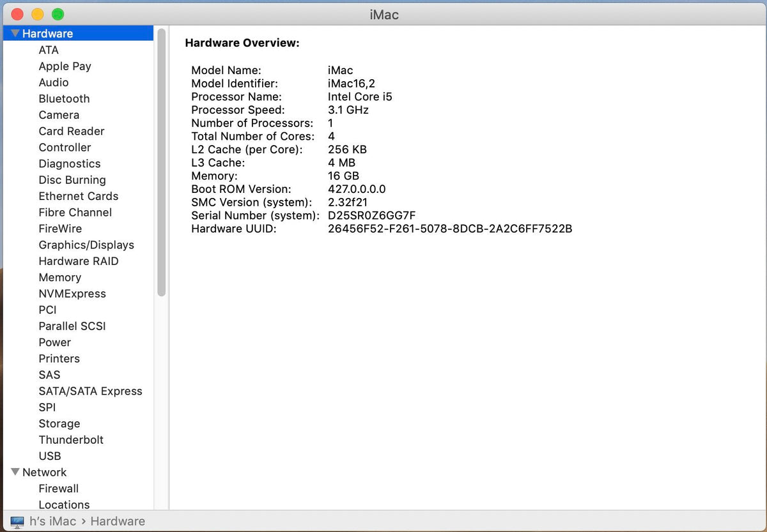
Task: Collapse the Network section disclosure triangle
Action: (x=15, y=472)
